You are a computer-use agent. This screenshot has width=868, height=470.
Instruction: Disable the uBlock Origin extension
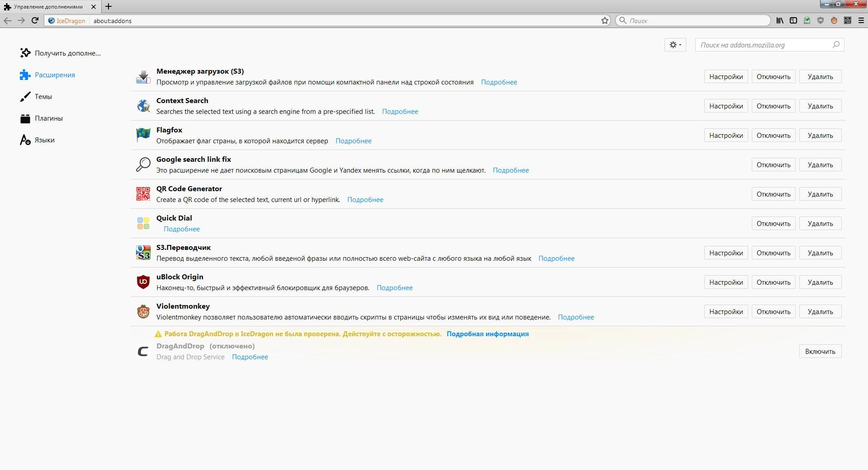click(x=774, y=282)
